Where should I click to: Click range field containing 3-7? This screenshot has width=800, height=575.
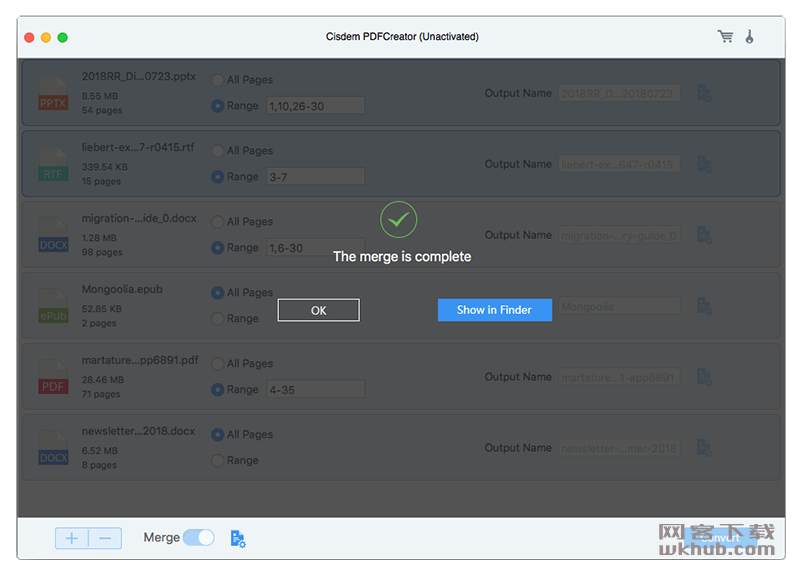[315, 177]
